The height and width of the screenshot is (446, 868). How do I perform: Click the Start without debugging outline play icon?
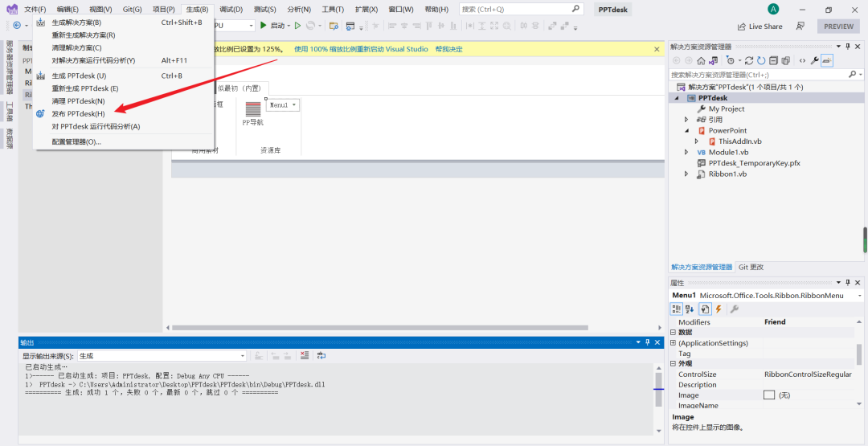coord(297,26)
